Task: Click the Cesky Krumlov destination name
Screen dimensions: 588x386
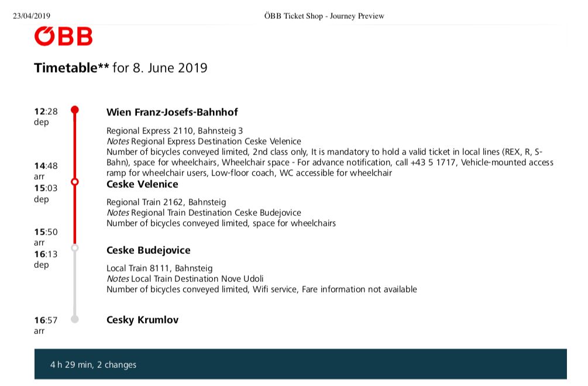Action: 142,320
